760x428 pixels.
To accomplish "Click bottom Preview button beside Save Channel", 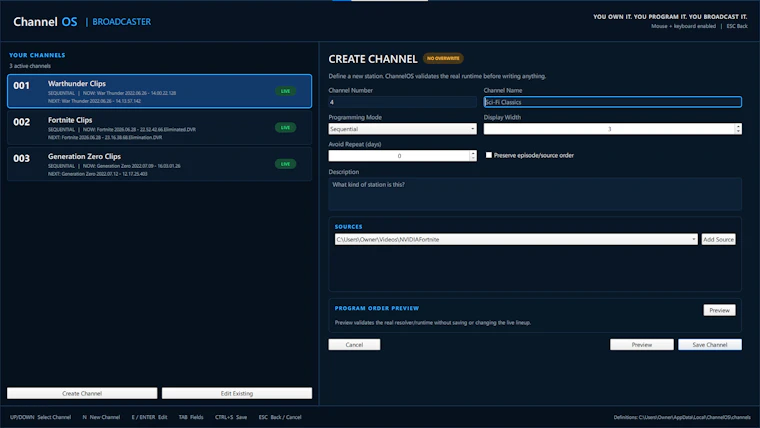I will pyautogui.click(x=642, y=345).
